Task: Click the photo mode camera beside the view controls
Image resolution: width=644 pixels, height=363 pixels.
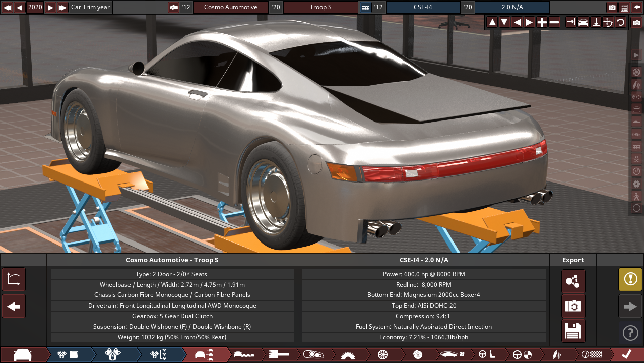Action: 636,23
